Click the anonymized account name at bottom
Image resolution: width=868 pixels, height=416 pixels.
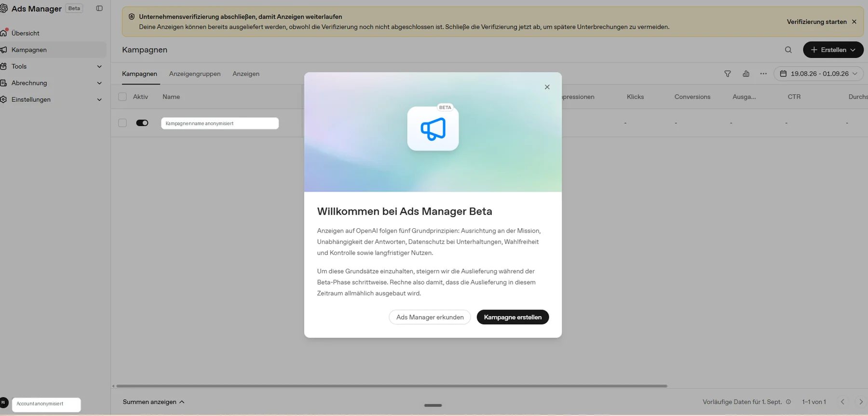coord(46,404)
